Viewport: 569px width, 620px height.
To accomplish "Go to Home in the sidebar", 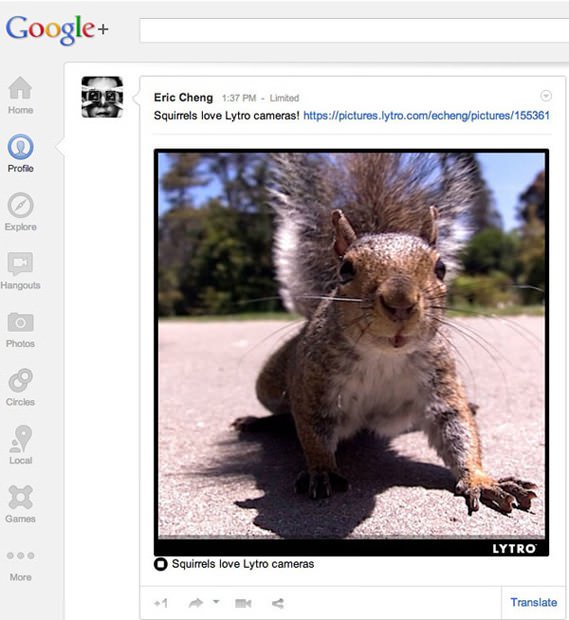I will click(20, 95).
